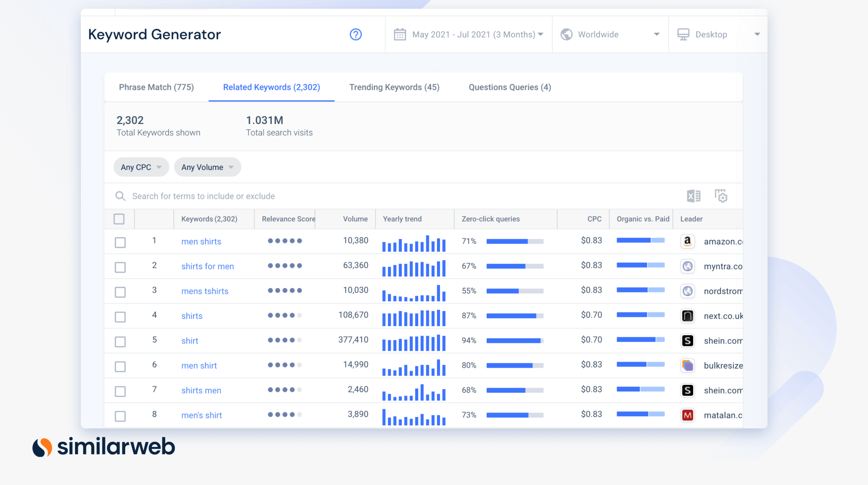This screenshot has height=485, width=868.
Task: Click the 1.031M total search visits
Action: 264,120
